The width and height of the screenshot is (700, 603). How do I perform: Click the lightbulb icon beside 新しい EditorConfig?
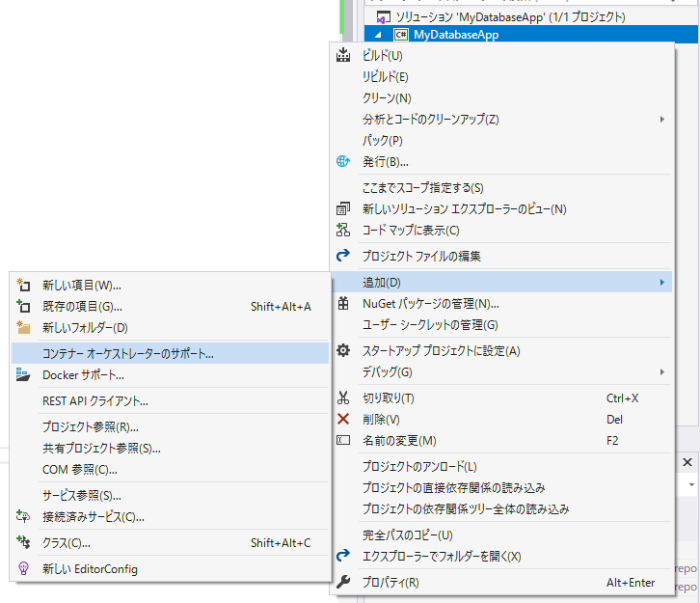pos(23,568)
